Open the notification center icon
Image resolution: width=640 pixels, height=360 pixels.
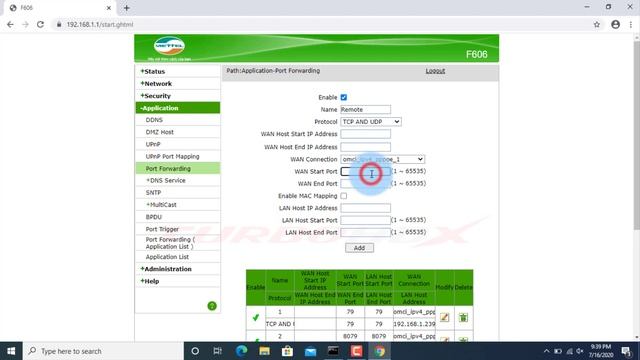tap(627, 351)
